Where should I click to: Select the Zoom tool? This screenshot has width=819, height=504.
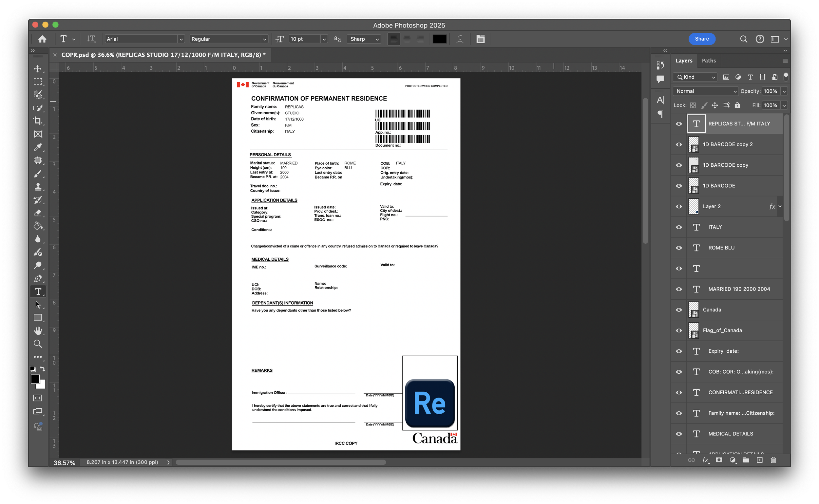(x=38, y=344)
